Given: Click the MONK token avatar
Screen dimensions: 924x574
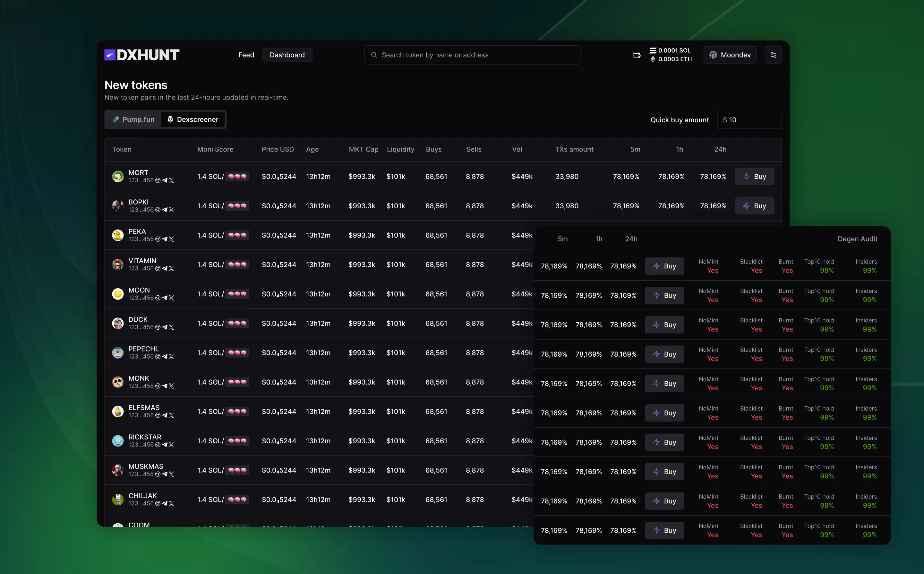Looking at the screenshot, I should pos(118,382).
